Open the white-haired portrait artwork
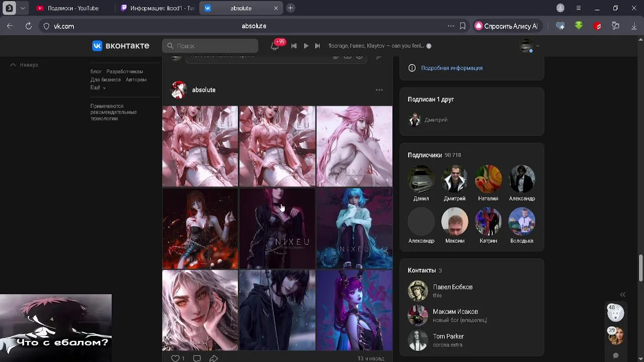The image size is (644, 362). 200,310
